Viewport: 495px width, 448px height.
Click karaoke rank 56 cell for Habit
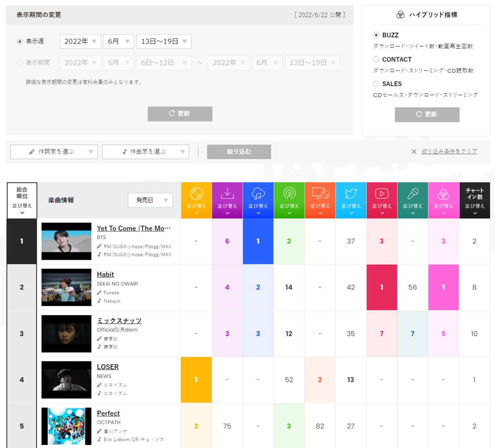point(413,288)
